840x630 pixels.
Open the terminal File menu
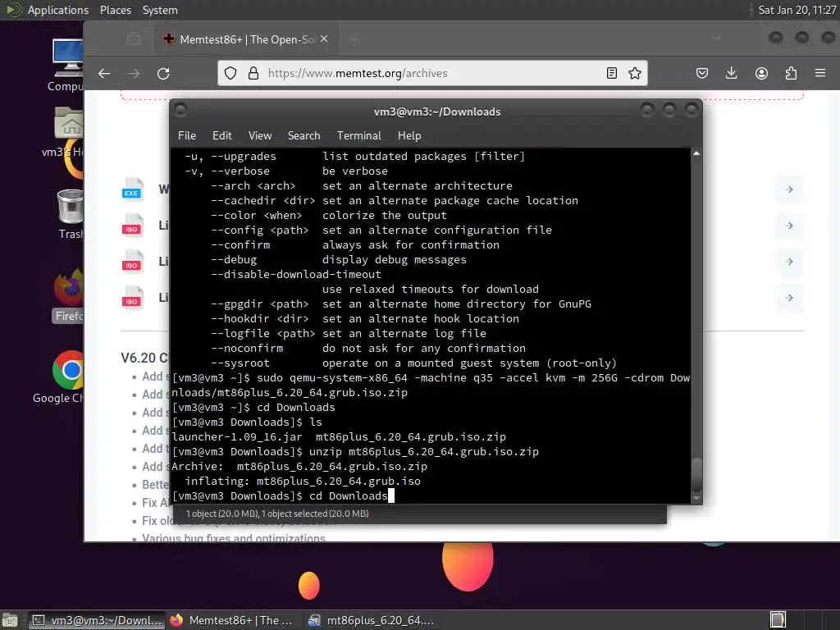tap(187, 135)
